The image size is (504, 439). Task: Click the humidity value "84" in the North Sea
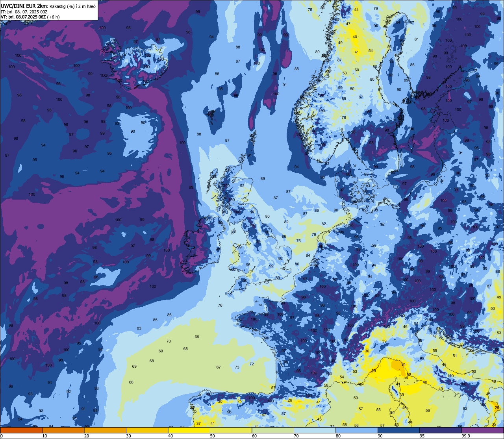(308, 256)
